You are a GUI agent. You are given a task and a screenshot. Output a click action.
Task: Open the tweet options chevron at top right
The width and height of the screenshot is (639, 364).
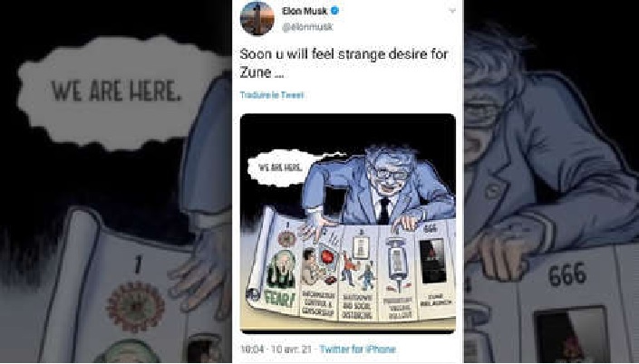[452, 11]
